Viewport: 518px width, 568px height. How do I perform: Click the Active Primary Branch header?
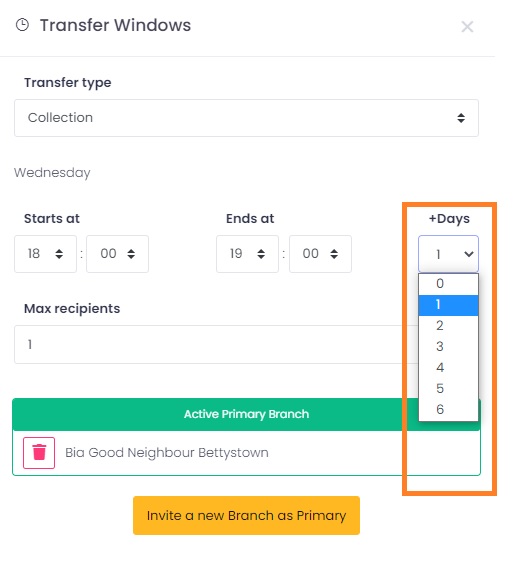246,414
